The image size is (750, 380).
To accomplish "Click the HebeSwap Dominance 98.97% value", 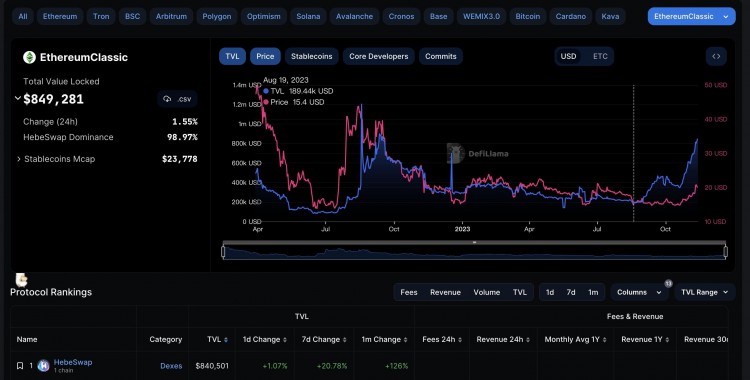I will (x=182, y=137).
